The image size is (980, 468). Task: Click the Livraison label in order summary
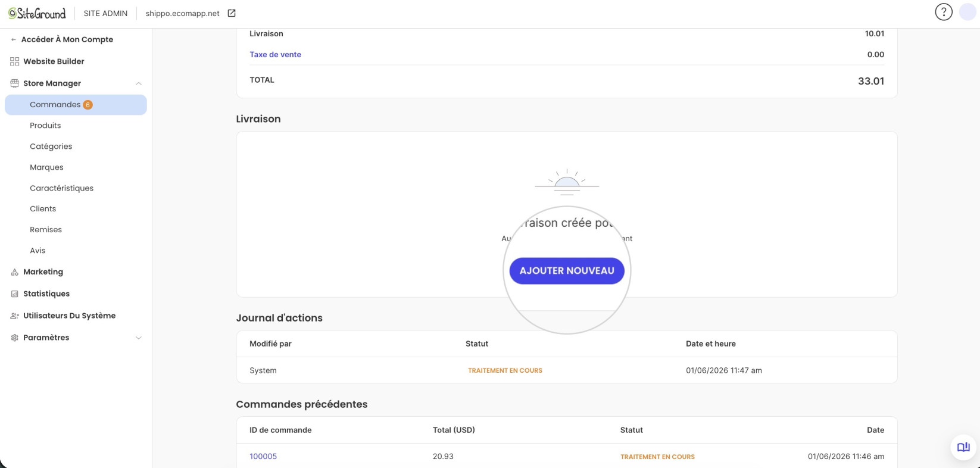(x=266, y=34)
